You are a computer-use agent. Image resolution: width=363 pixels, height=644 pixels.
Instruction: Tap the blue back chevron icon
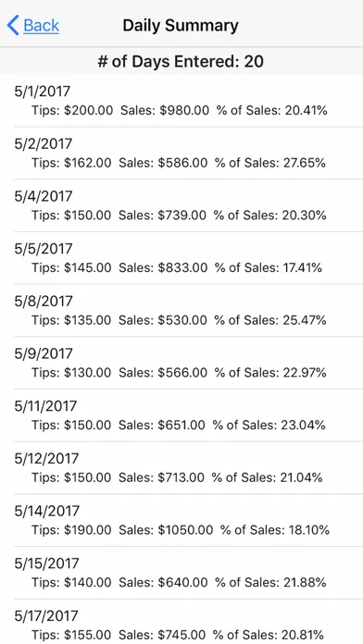click(x=13, y=26)
